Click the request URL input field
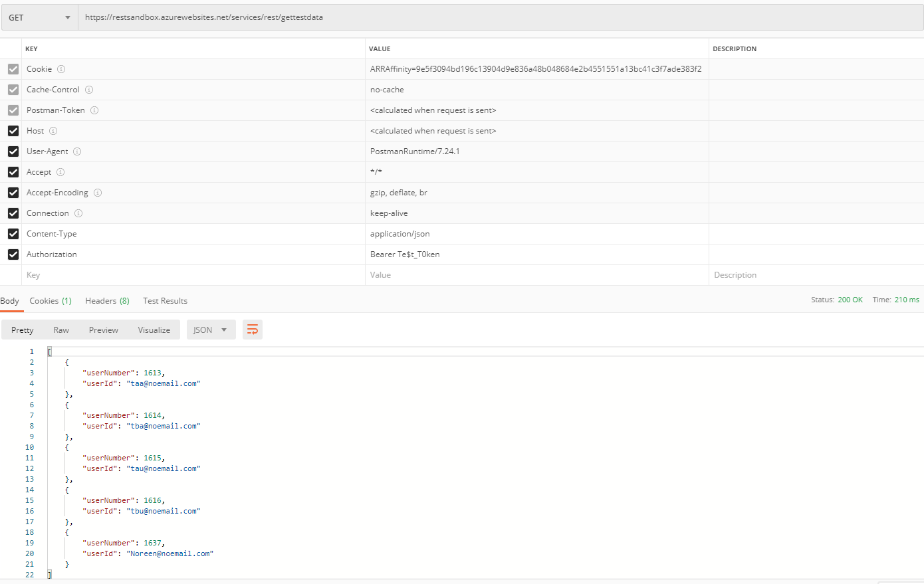The width and height of the screenshot is (924, 584). point(499,17)
